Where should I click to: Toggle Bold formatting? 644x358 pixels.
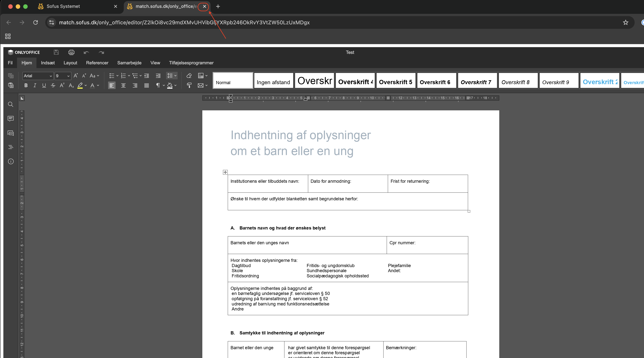[26, 85]
